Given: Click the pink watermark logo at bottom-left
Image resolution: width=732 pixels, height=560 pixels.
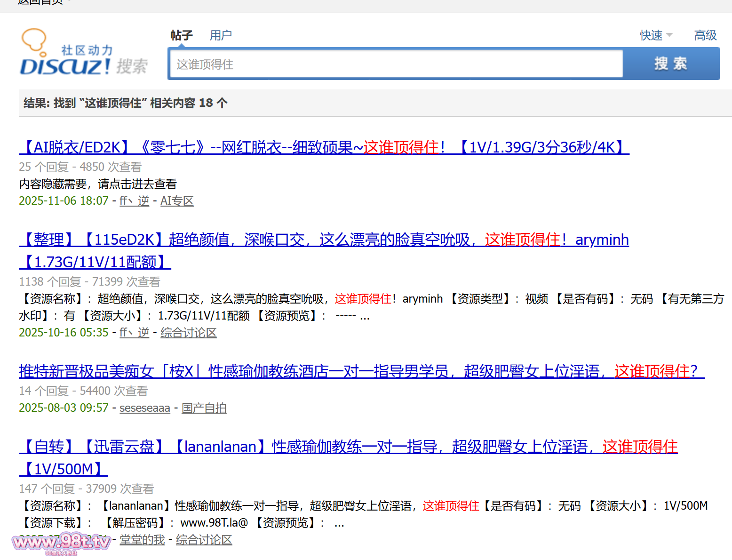Looking at the screenshot, I should tap(61, 543).
